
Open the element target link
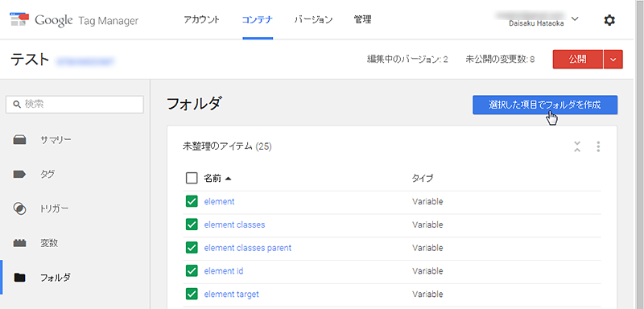[232, 295]
